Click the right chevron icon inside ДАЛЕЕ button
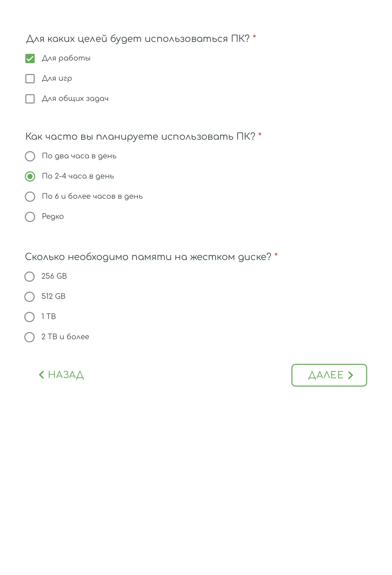 [351, 375]
